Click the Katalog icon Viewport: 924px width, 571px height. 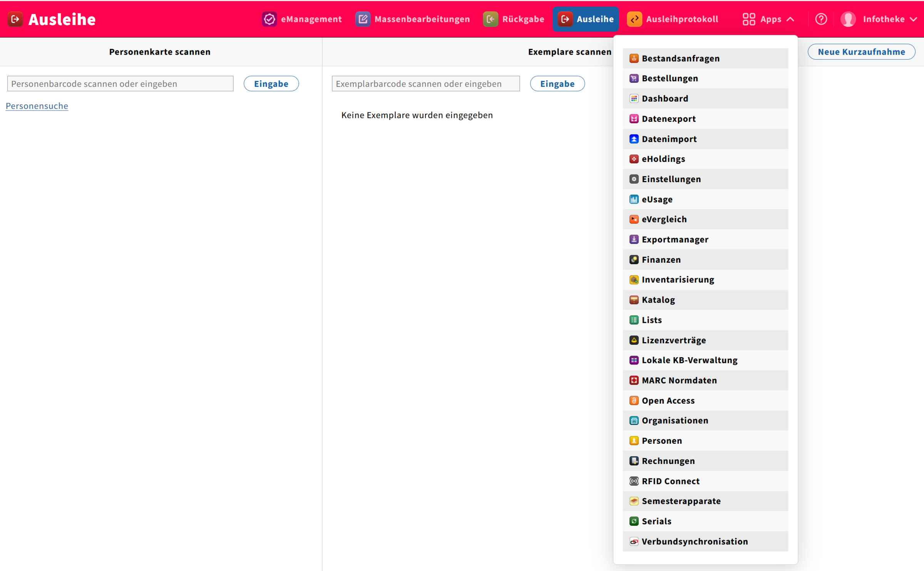coord(634,299)
